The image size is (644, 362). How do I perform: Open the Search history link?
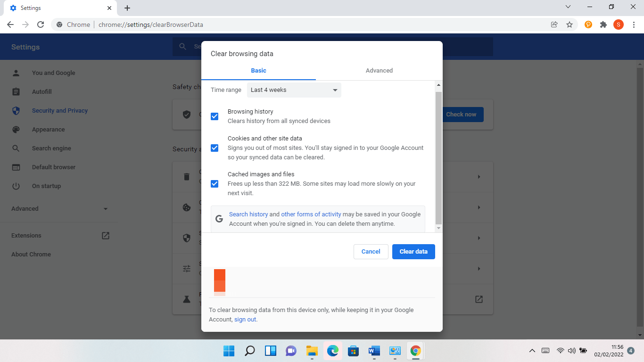pos(248,214)
